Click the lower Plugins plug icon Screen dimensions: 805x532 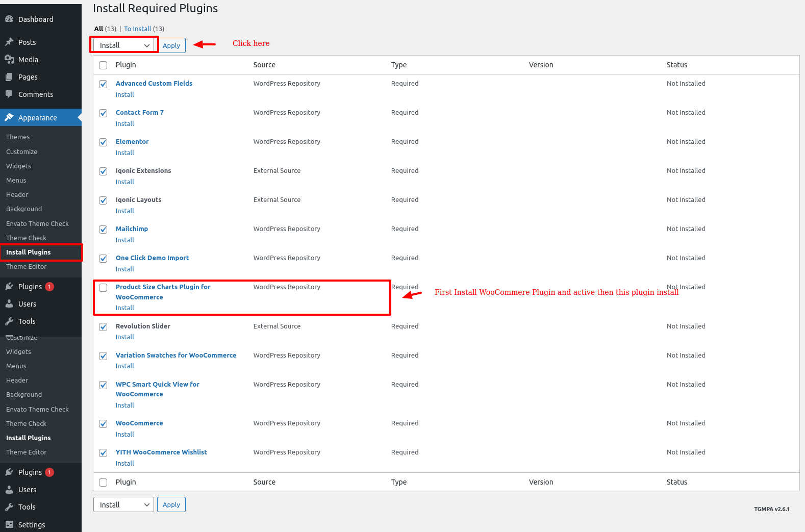(x=9, y=472)
